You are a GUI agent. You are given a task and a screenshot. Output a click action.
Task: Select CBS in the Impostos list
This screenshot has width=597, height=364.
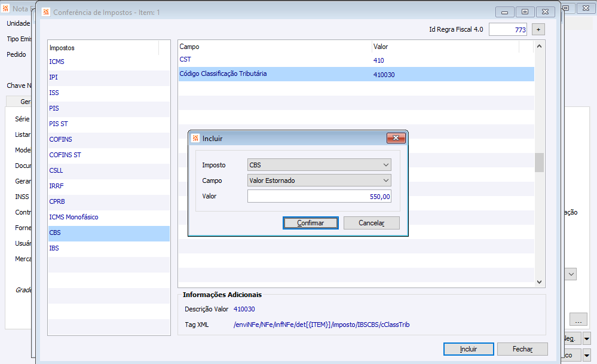pos(109,233)
